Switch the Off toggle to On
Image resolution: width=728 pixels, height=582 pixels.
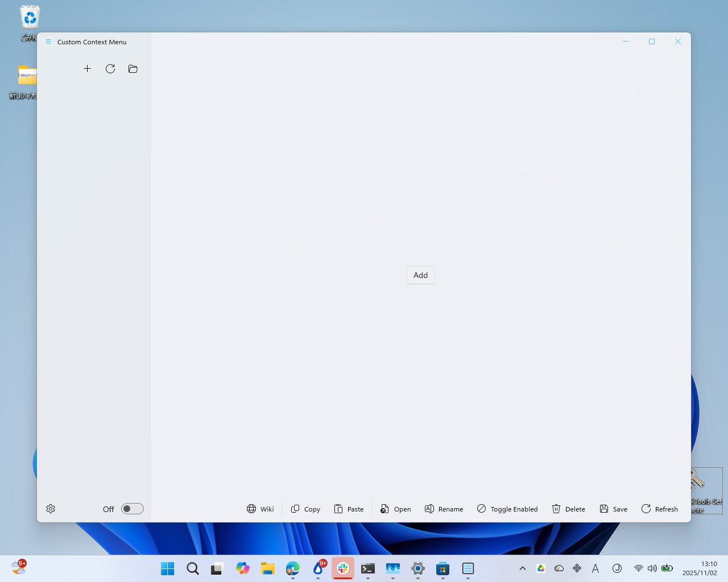pyautogui.click(x=132, y=509)
